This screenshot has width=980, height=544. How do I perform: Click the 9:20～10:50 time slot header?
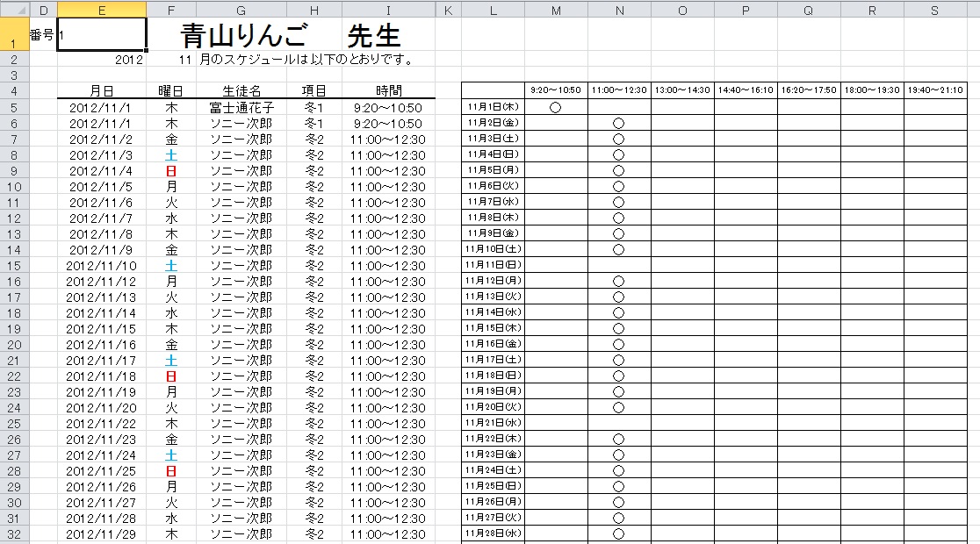tap(556, 90)
